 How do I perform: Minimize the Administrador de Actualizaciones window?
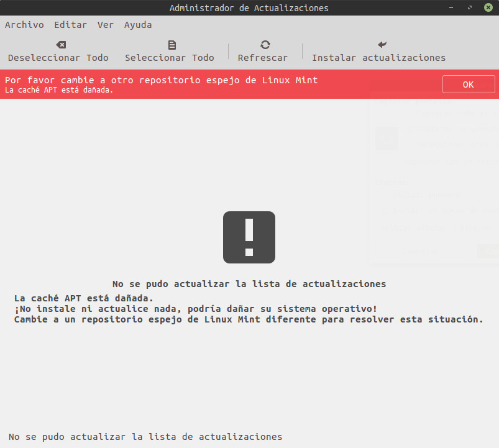451,7
